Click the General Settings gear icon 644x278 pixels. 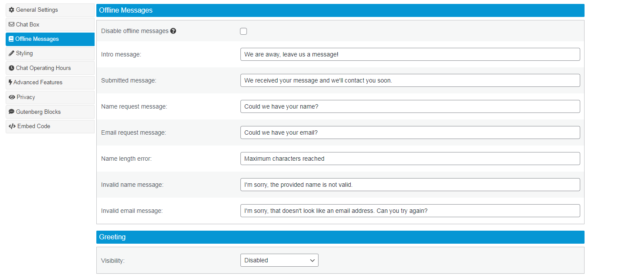coord(12,10)
